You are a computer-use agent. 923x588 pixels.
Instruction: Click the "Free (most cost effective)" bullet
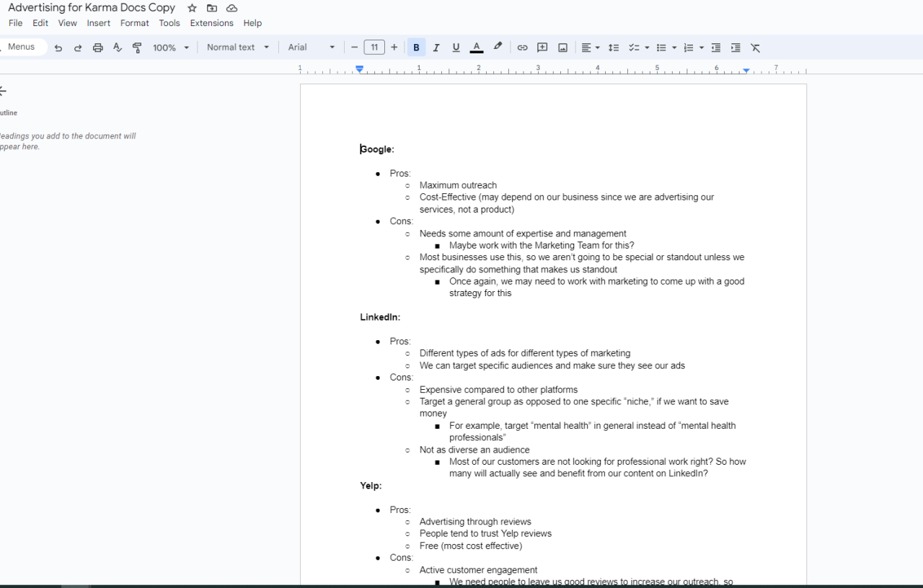point(471,546)
